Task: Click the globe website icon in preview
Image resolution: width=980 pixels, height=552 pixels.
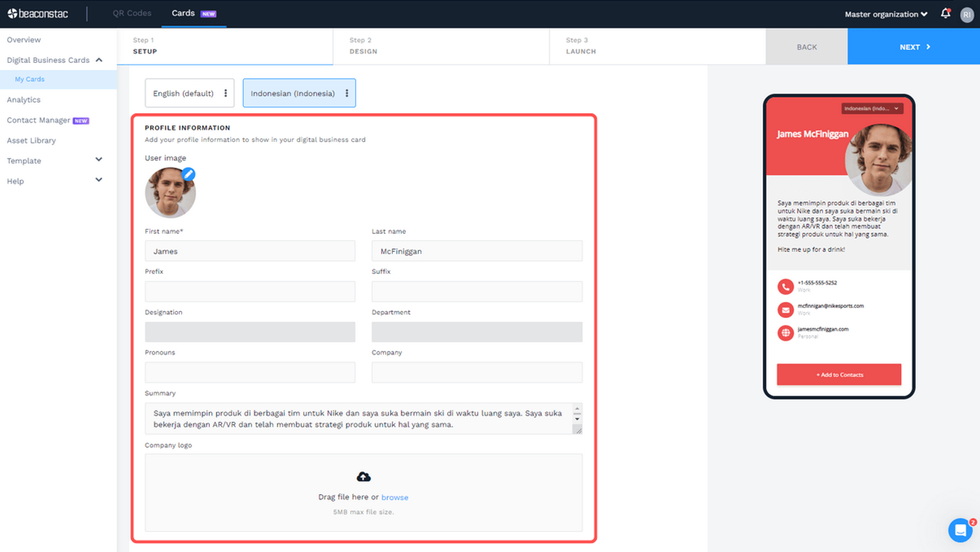Action: (785, 333)
